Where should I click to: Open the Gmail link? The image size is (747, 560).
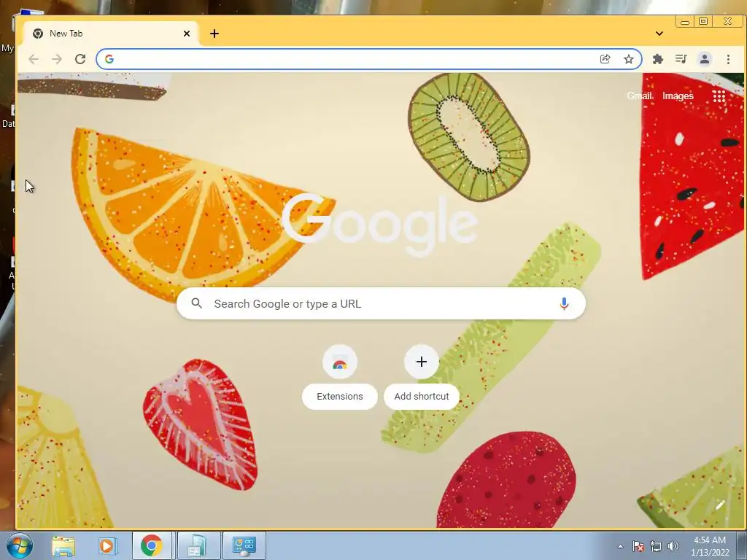[x=639, y=96]
